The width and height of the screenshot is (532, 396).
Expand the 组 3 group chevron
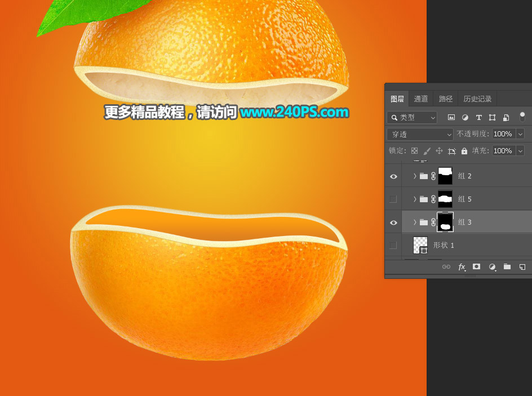pyautogui.click(x=415, y=222)
